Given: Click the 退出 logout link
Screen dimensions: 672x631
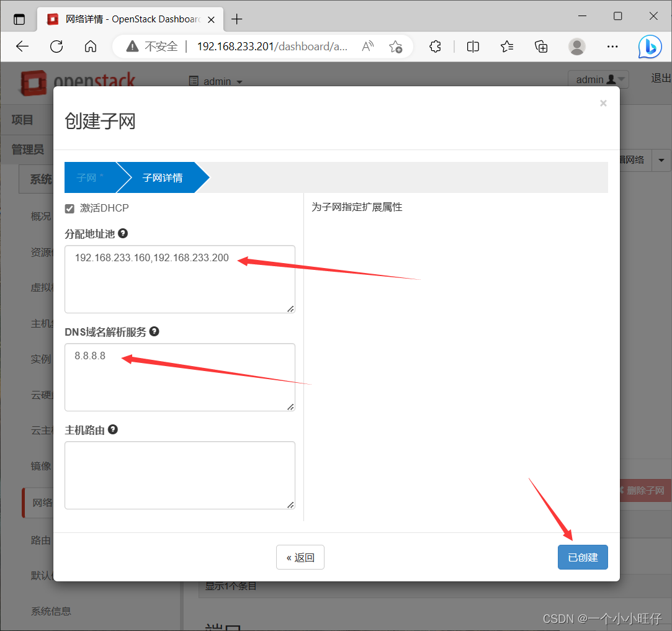Looking at the screenshot, I should click(x=661, y=78).
